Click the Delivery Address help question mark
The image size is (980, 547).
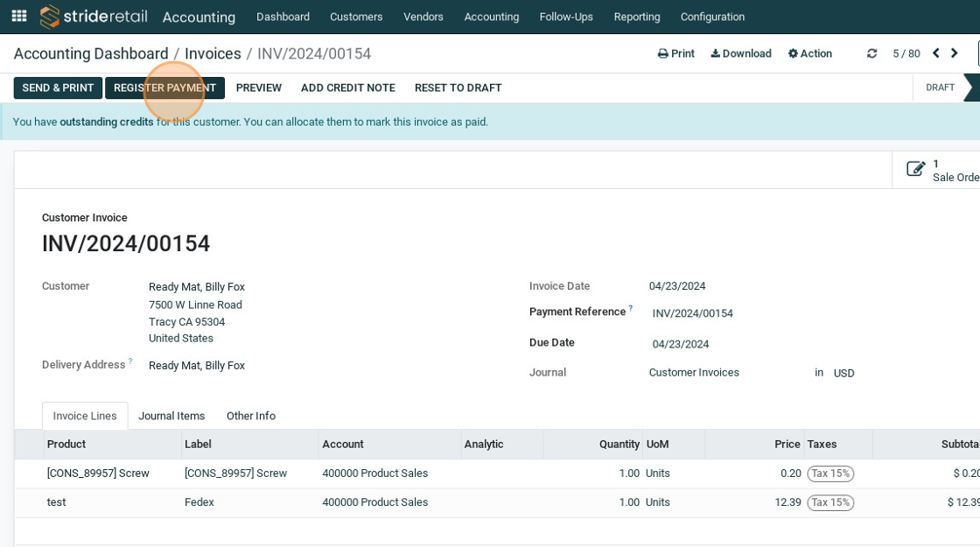(x=130, y=361)
